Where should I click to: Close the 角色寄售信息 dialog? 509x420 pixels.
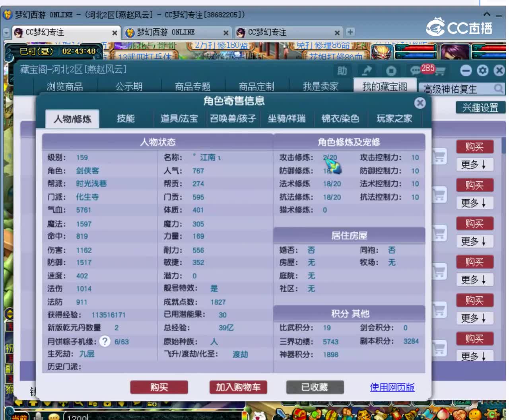pyautogui.click(x=420, y=103)
